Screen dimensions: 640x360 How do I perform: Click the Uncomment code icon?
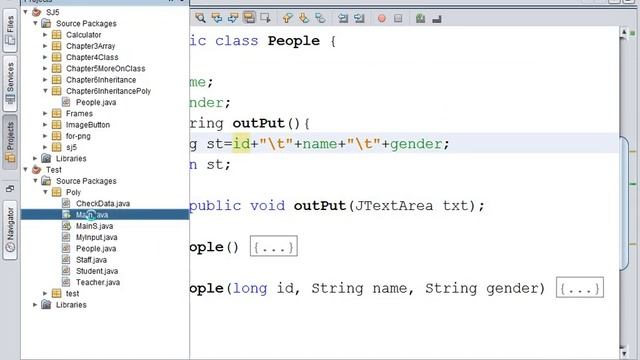click(x=437, y=19)
